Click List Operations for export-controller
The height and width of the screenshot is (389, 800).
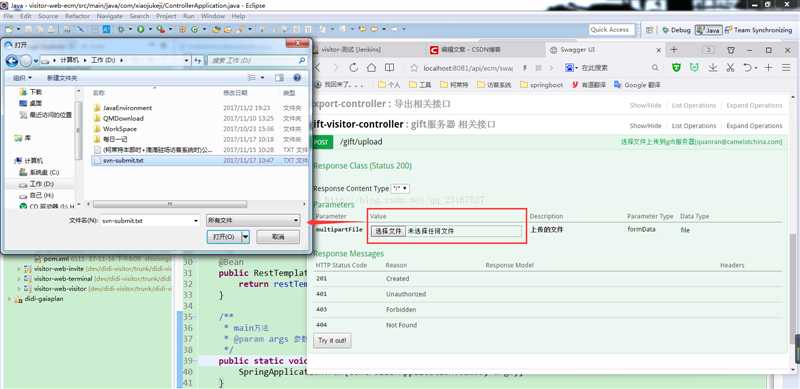click(x=693, y=106)
